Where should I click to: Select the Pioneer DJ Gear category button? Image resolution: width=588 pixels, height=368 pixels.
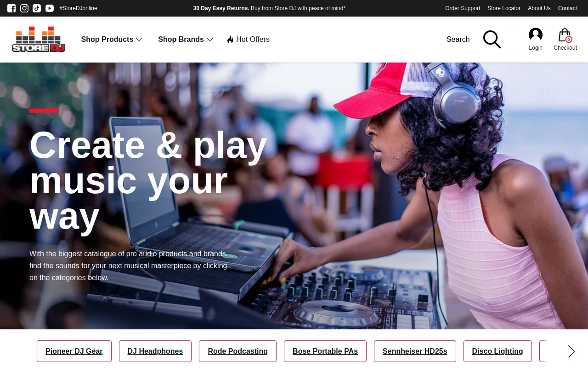click(x=74, y=351)
